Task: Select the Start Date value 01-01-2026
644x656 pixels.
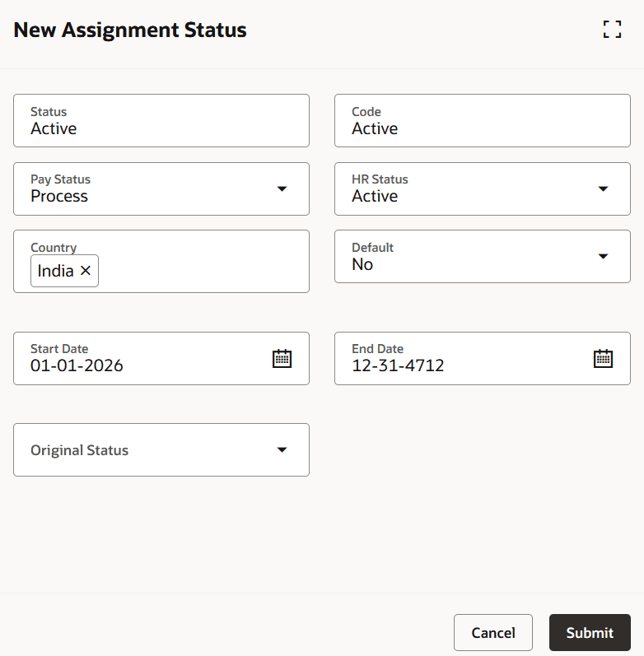Action: pyautogui.click(x=77, y=365)
